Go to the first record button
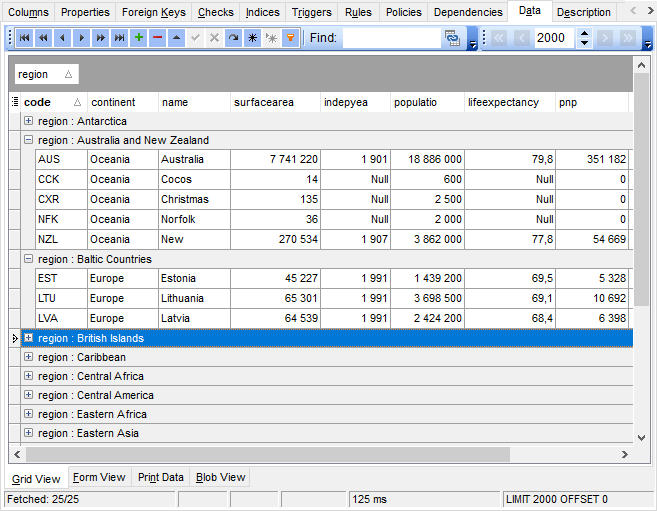This screenshot has width=657, height=511. tap(24, 38)
